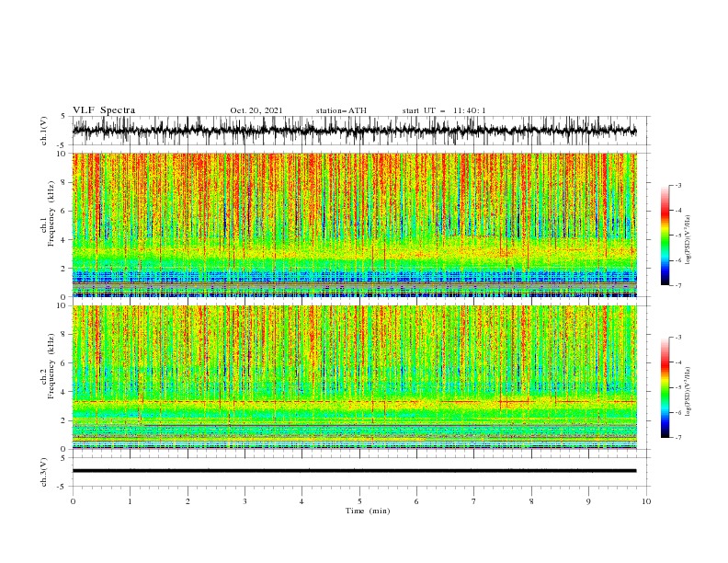Click the 'ch.1(V)' waveform axis label
The height and width of the screenshot is (563, 728).
coord(44,131)
